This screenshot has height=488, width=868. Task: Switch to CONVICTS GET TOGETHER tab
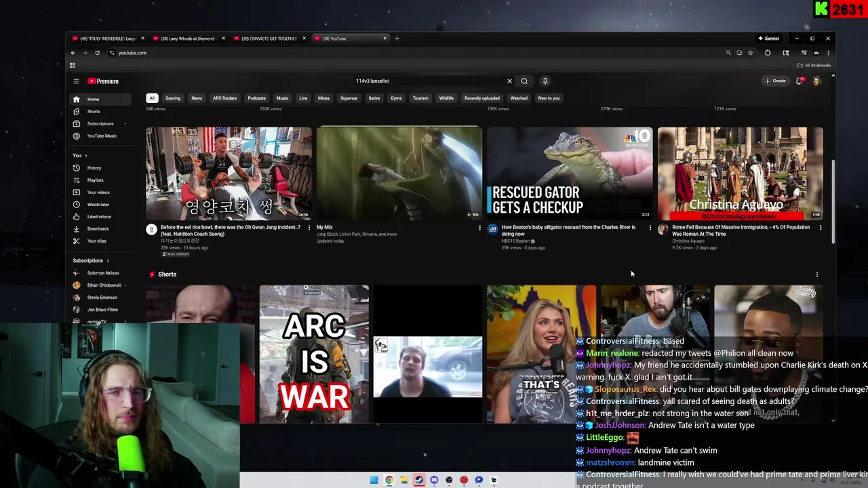tap(270, 39)
